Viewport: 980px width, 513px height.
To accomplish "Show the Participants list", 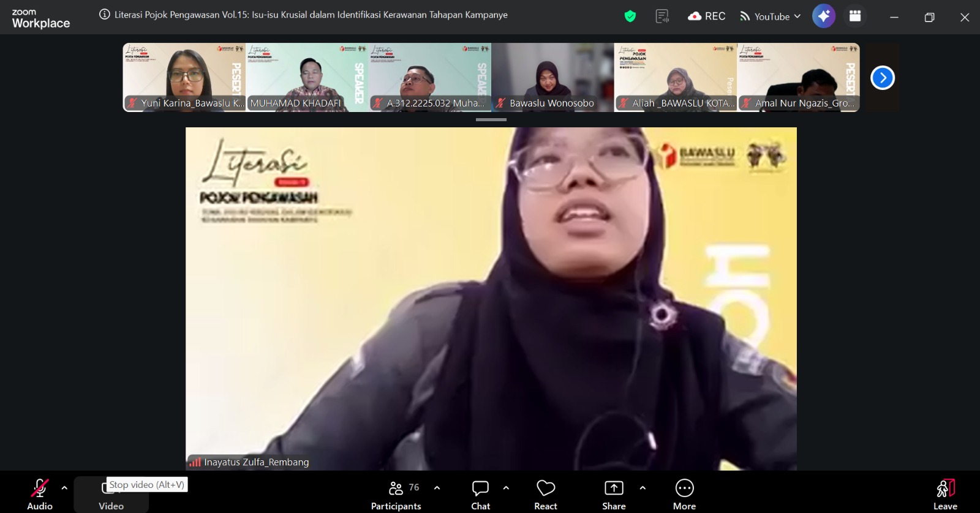I will click(396, 495).
